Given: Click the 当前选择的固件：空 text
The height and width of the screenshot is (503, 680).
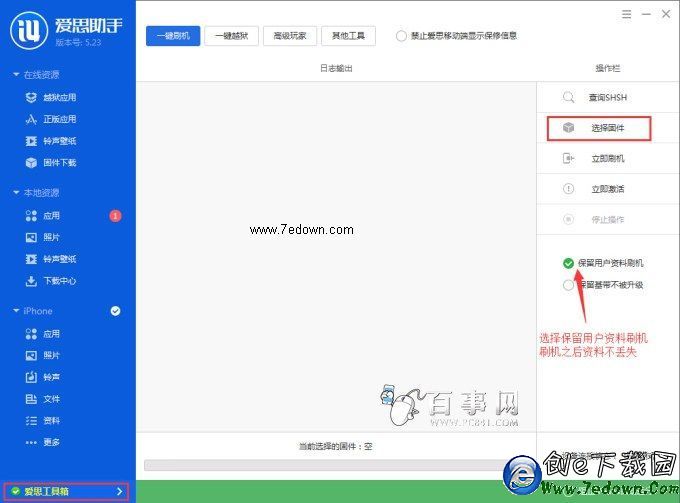Looking at the screenshot, I should (x=335, y=446).
